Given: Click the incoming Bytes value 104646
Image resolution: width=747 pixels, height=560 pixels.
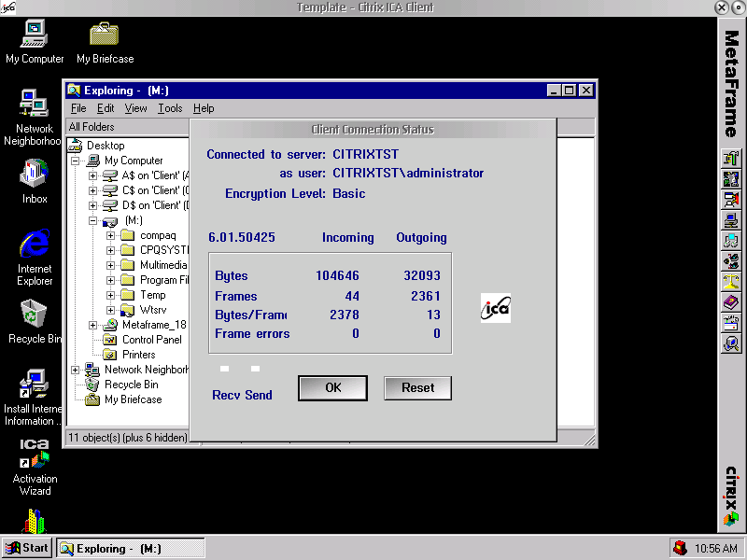Looking at the screenshot, I should click(x=337, y=275).
